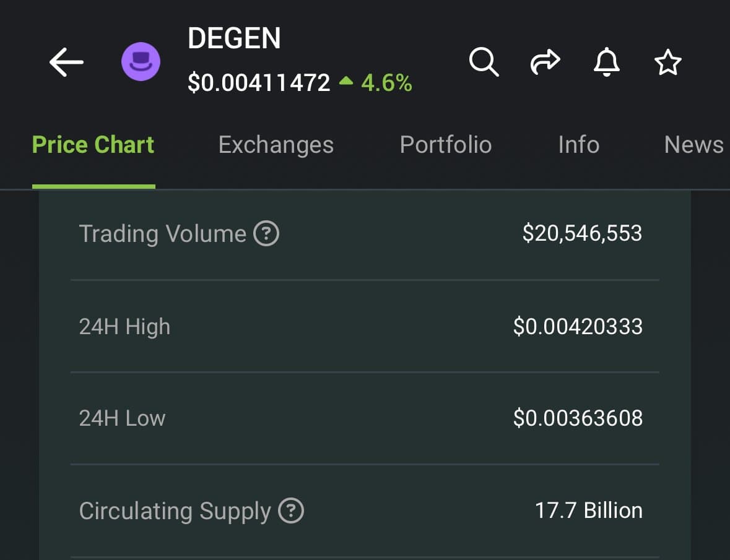
Task: Share DEGEN using the share arrow
Action: [545, 62]
